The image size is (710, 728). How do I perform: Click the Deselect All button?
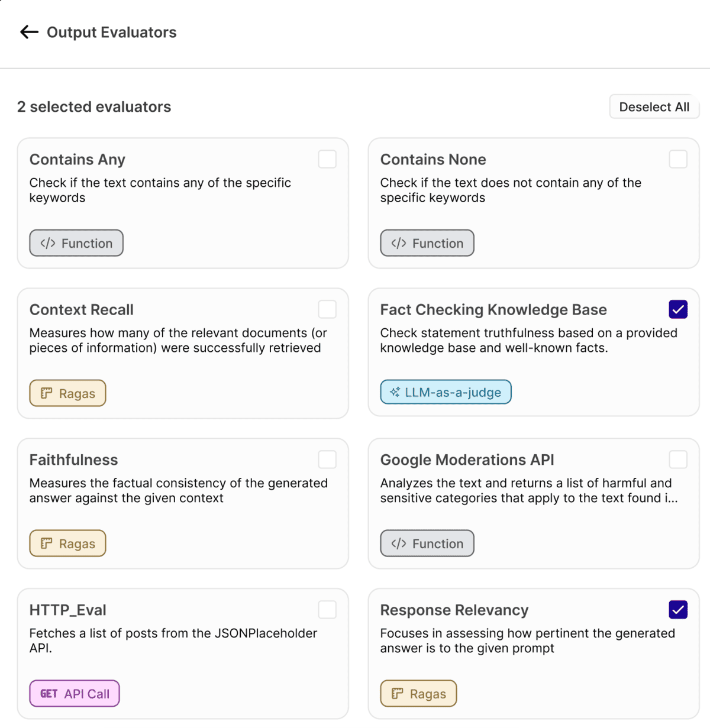(654, 106)
